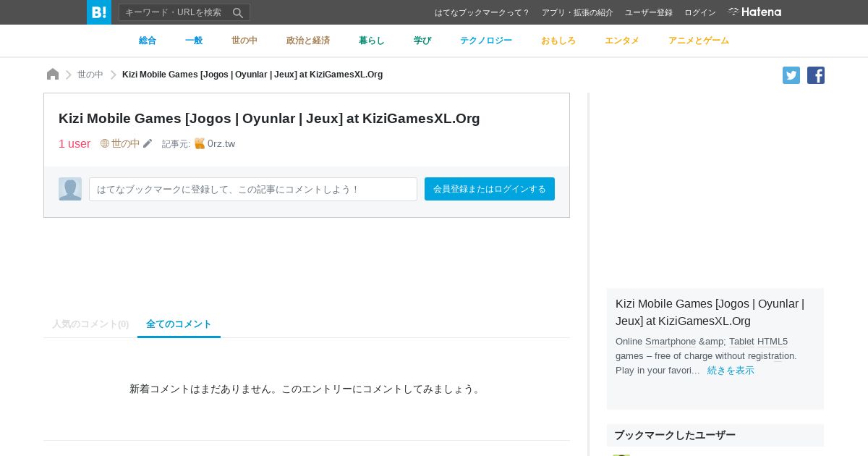The image size is (868, 456).
Task: Switch to 全てのコメント tab
Action: click(179, 324)
